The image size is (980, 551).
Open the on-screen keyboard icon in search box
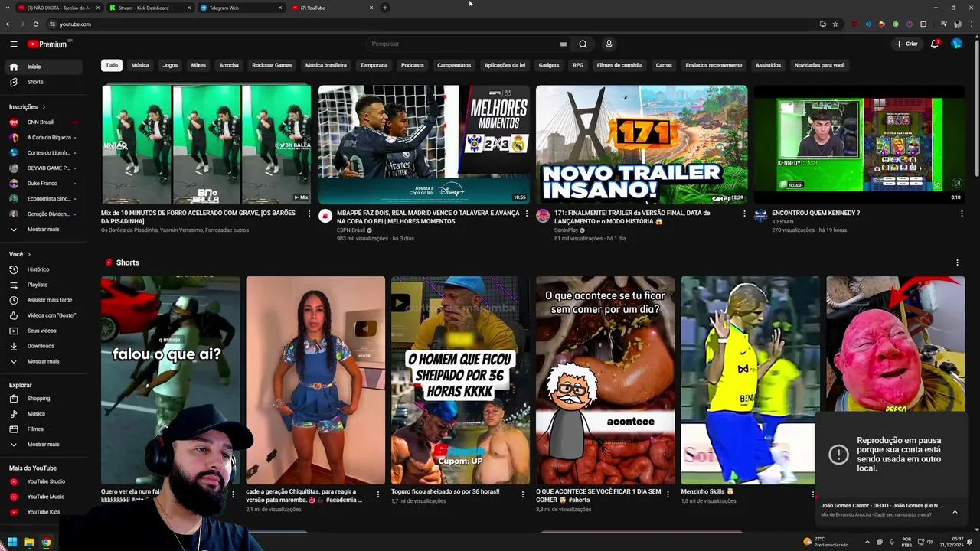coord(563,44)
